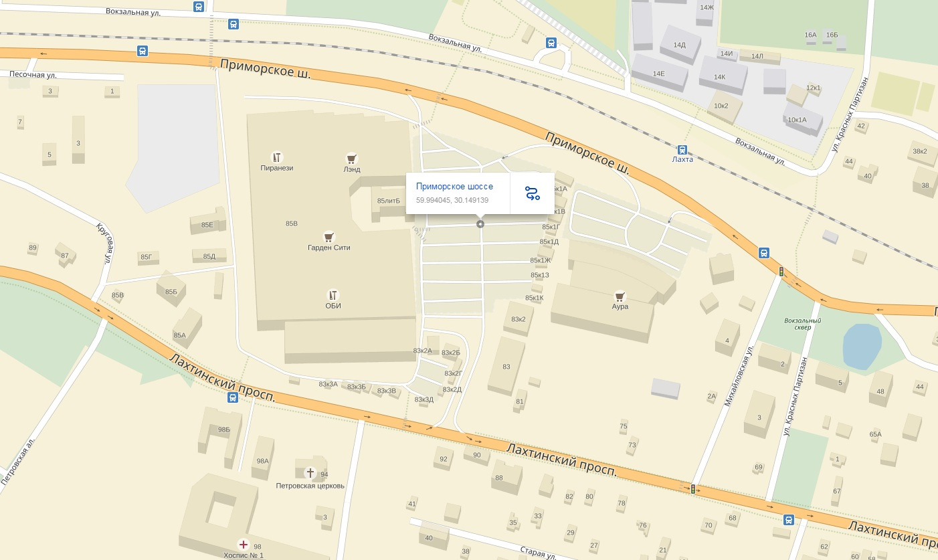Click the Приморское шоссе link in popup
Screen dimensions: 938x560
(x=454, y=187)
